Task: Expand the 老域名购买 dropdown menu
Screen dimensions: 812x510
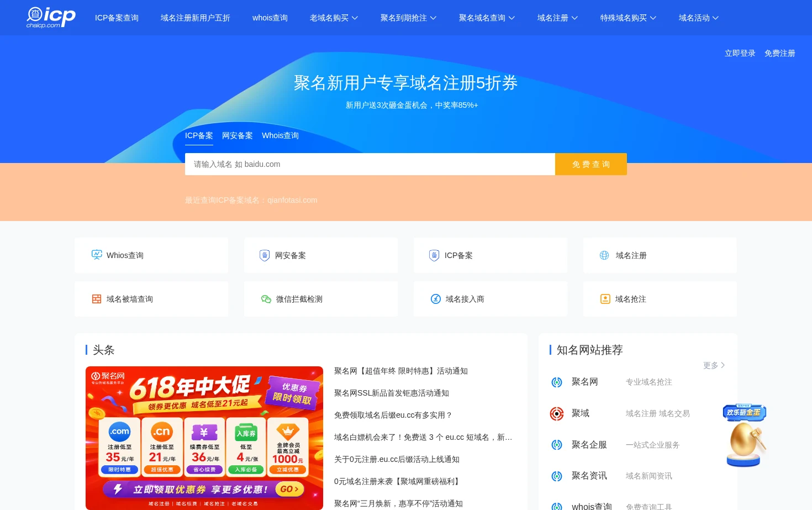Action: pos(334,18)
